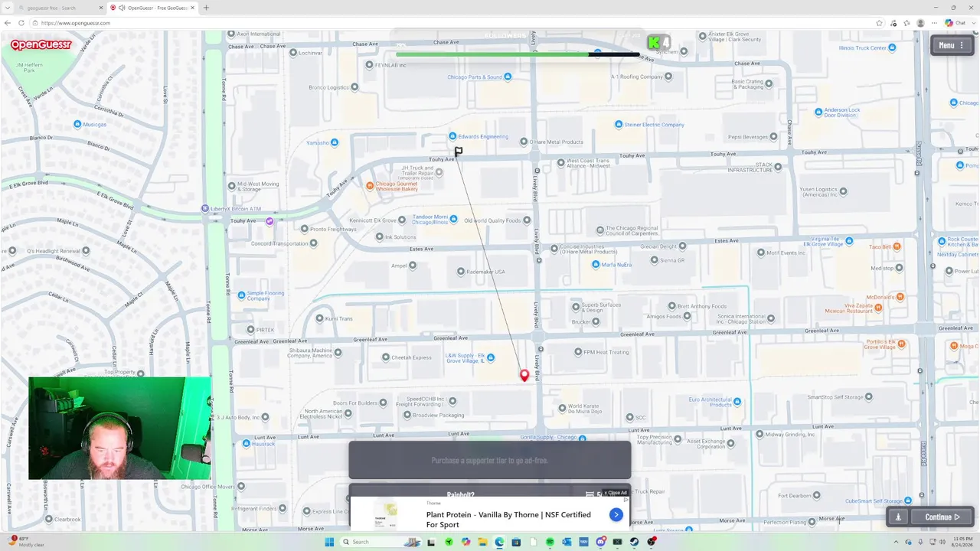This screenshot has height=551, width=980.
Task: Click the browser back arrow
Action: (x=8, y=23)
